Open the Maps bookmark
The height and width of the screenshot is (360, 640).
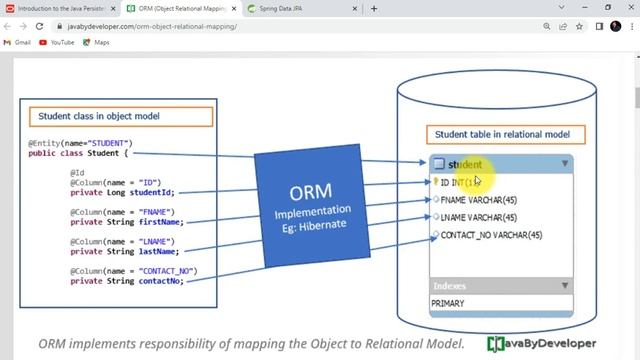96,42
